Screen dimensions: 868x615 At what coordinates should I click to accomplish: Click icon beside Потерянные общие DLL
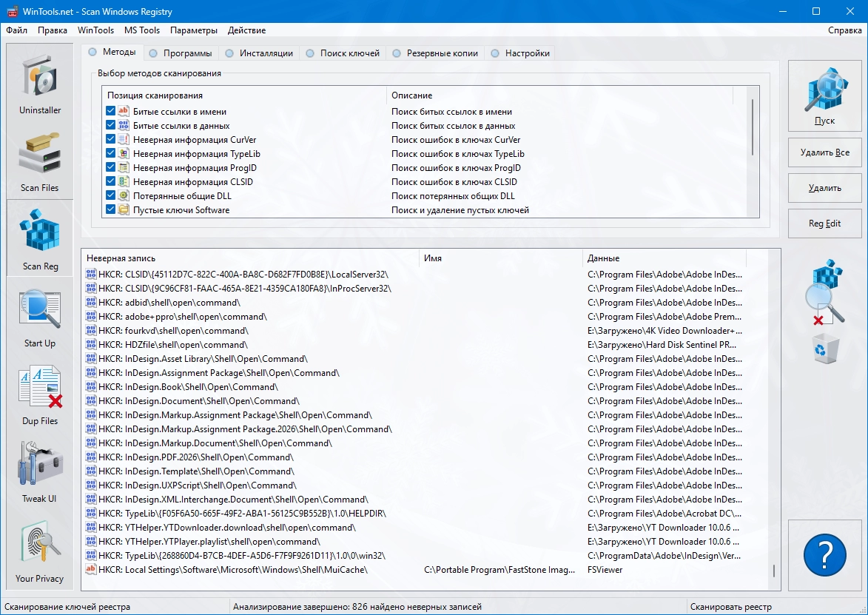(x=124, y=195)
